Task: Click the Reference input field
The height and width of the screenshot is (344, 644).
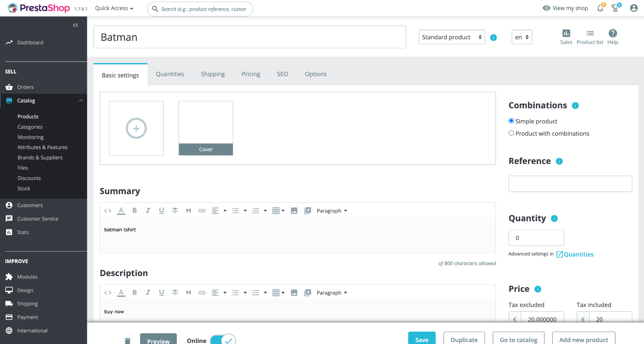Action: point(570,184)
